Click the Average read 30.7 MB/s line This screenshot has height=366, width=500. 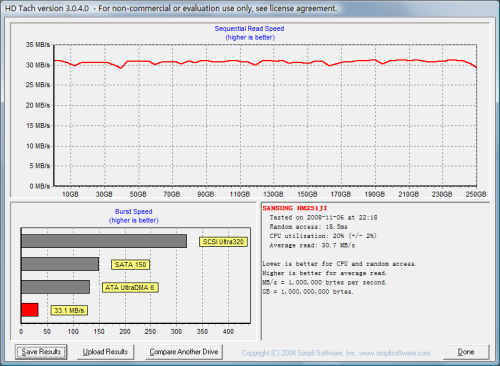312,245
